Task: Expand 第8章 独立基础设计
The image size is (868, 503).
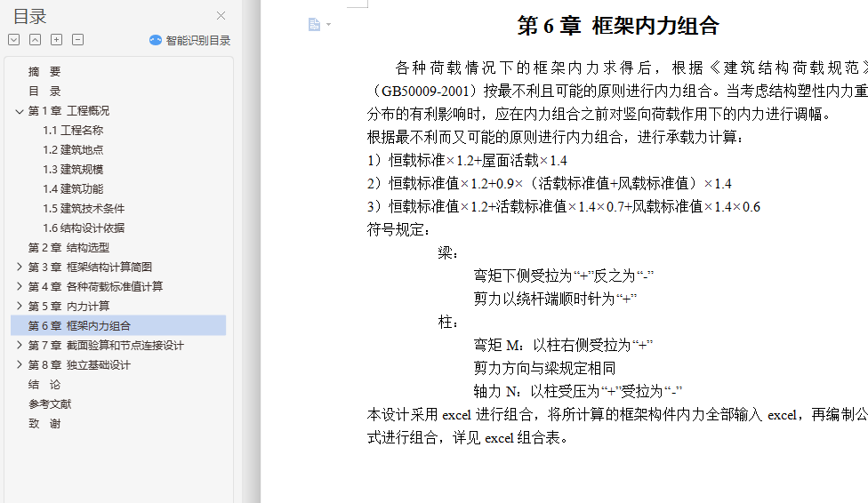Action: (x=20, y=364)
